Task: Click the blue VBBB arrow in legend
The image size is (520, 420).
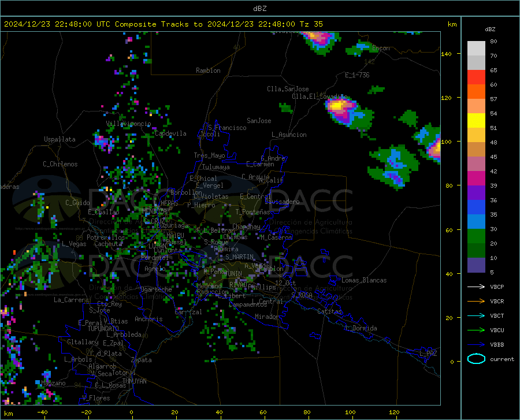Action: (x=476, y=344)
